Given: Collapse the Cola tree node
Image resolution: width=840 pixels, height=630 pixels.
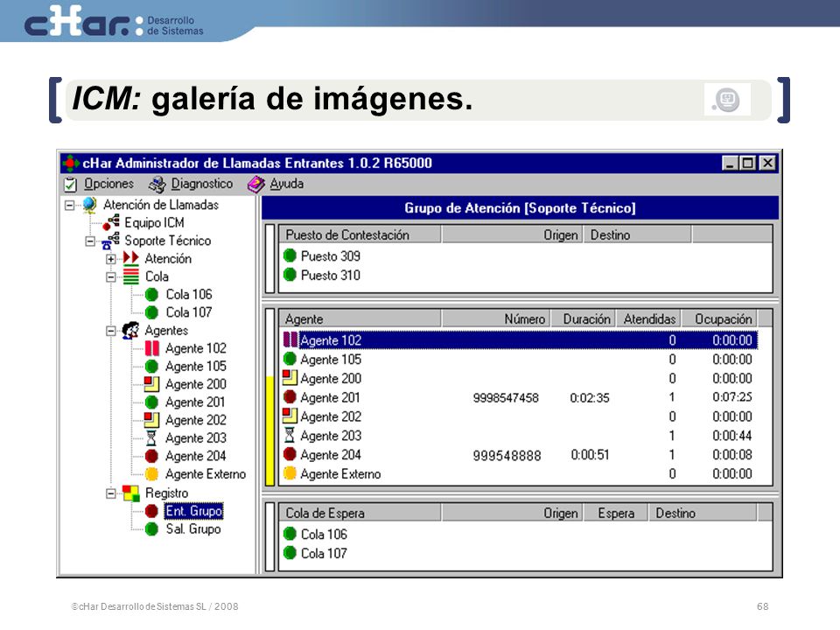Looking at the screenshot, I should (x=110, y=277).
